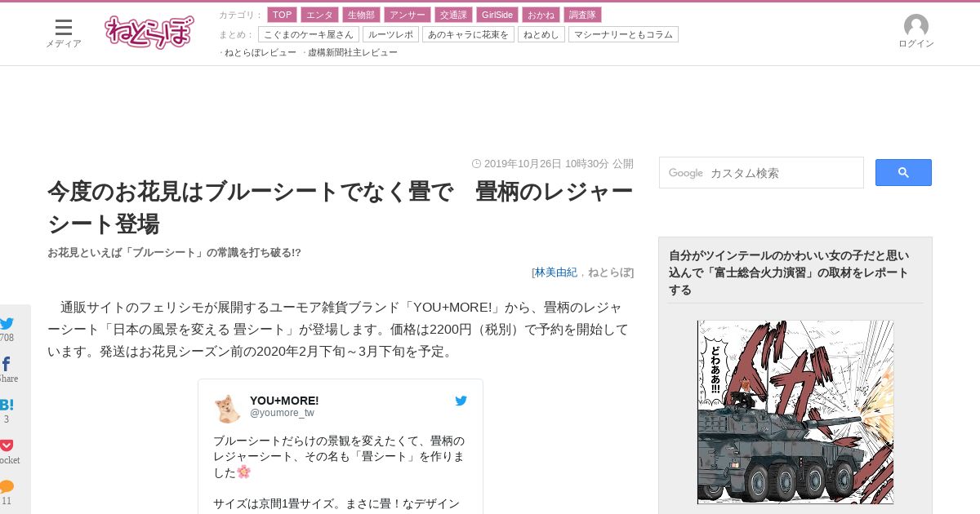Click publication date 2019年10月26日
The image size is (980, 514).
point(523,163)
